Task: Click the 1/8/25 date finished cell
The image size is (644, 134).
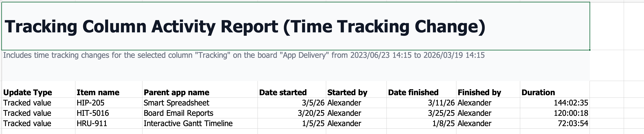Action: [443, 123]
